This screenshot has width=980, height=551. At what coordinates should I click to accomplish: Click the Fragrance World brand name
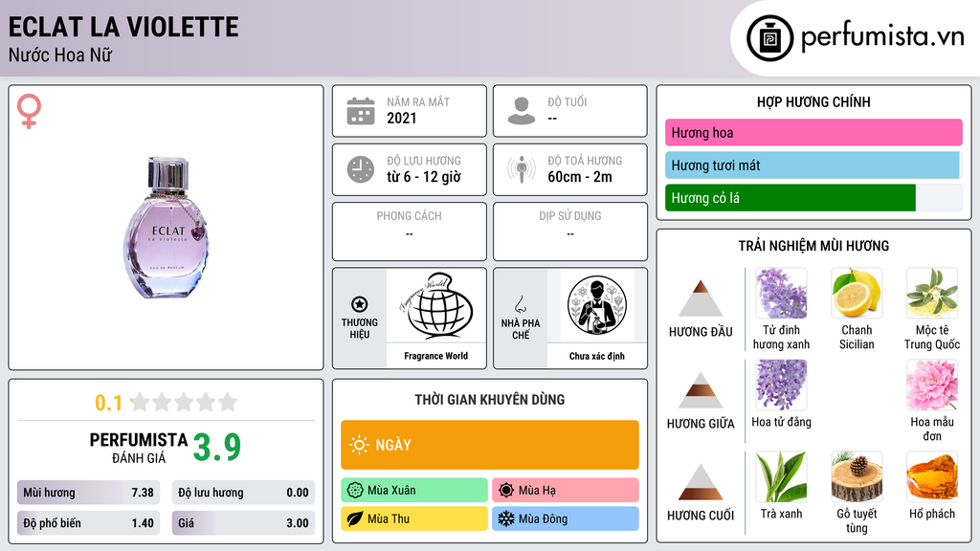pyautogui.click(x=435, y=356)
